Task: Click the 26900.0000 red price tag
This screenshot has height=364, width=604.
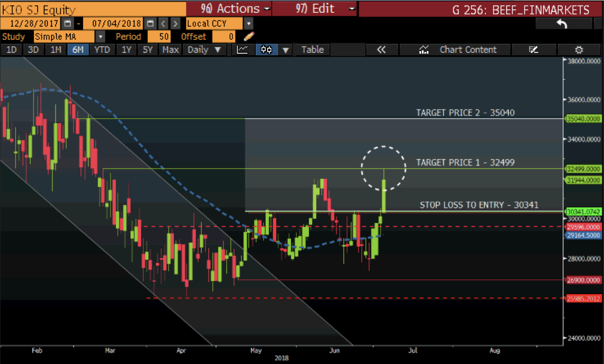Action: [x=584, y=279]
